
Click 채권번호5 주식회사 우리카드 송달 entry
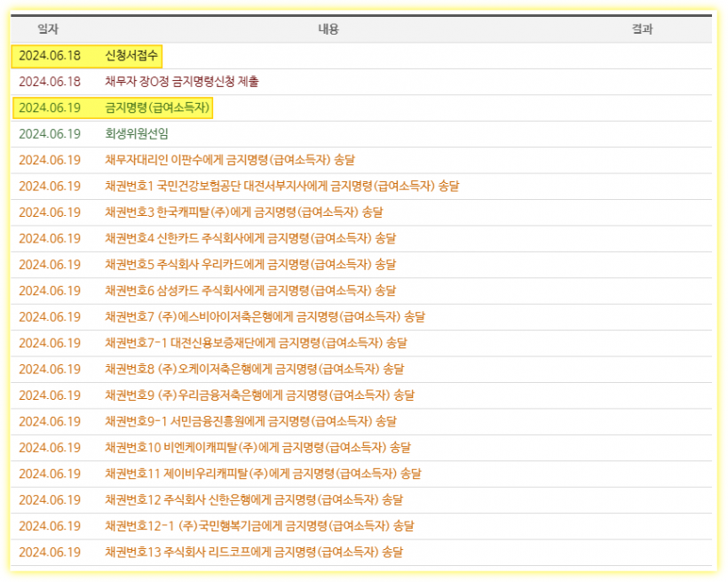pyautogui.click(x=250, y=265)
